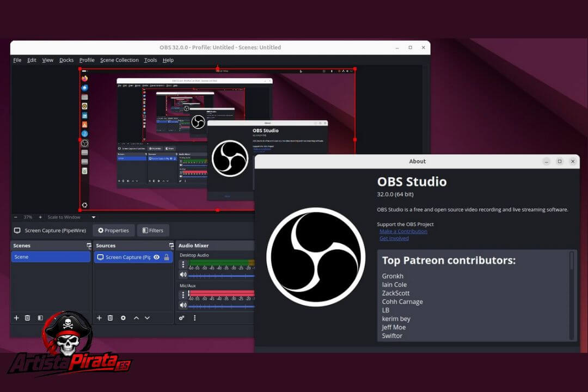The height and width of the screenshot is (392, 588).
Task: Click bottom-left red resize handle in preview
Action: point(80,210)
